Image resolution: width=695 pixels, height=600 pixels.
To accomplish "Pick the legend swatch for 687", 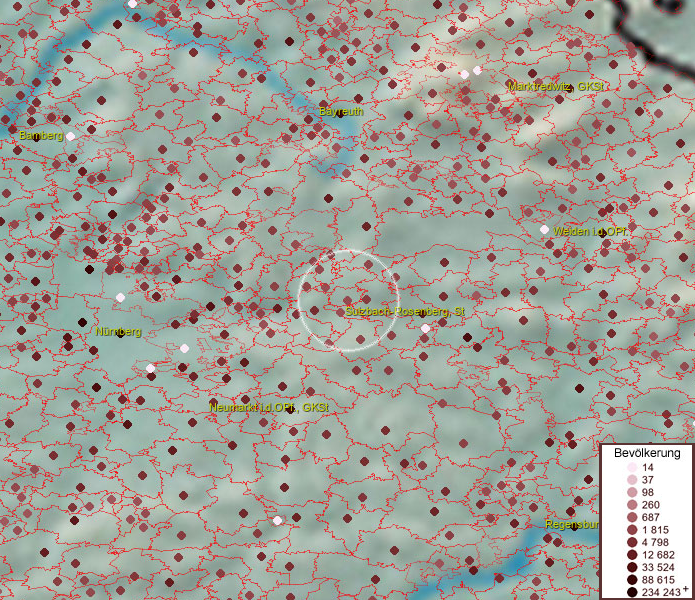I will pos(632,517).
